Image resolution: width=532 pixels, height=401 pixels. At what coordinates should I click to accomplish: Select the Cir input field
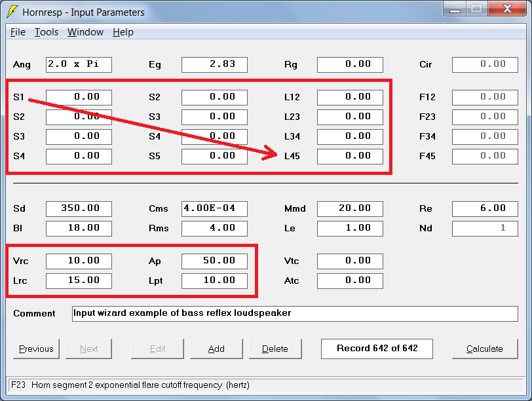485,65
